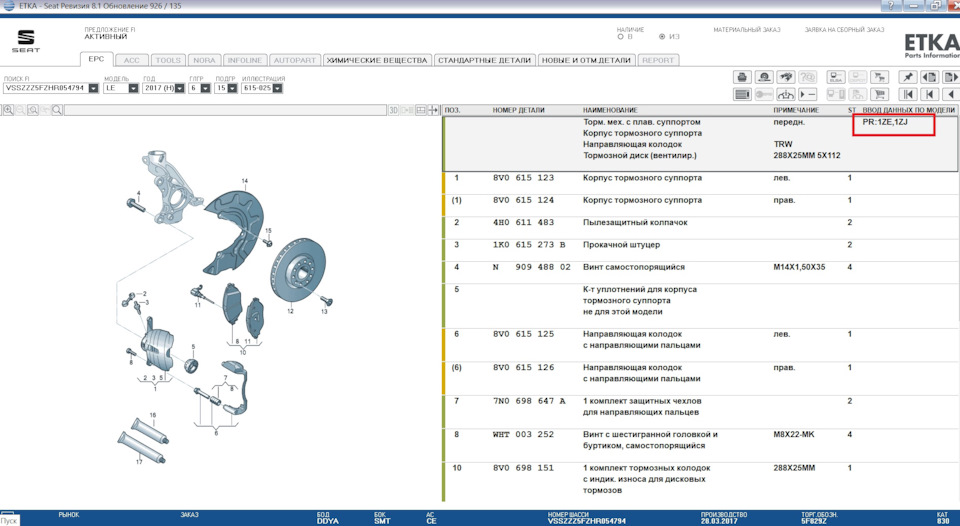Switch to the ACC tab
Screen dimensions: 960x526
point(132,60)
